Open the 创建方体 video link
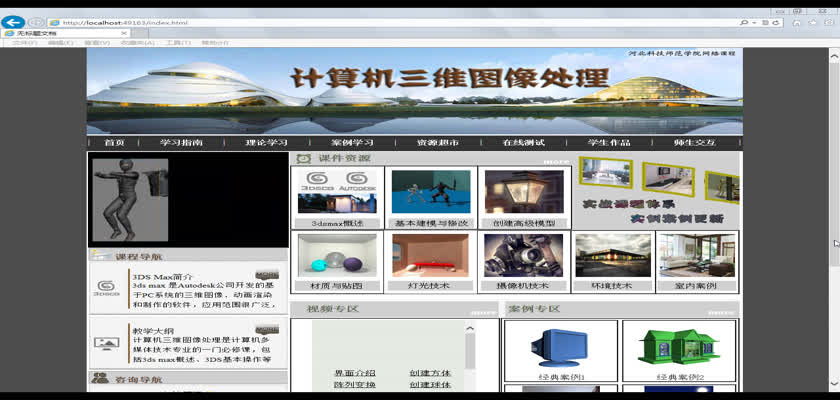This screenshot has width=840, height=400. tap(430, 373)
